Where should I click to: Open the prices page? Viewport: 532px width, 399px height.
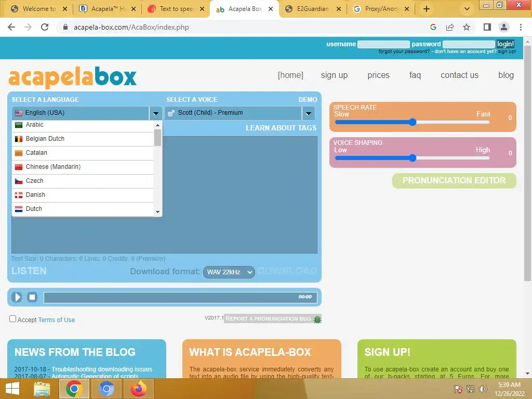coord(378,75)
